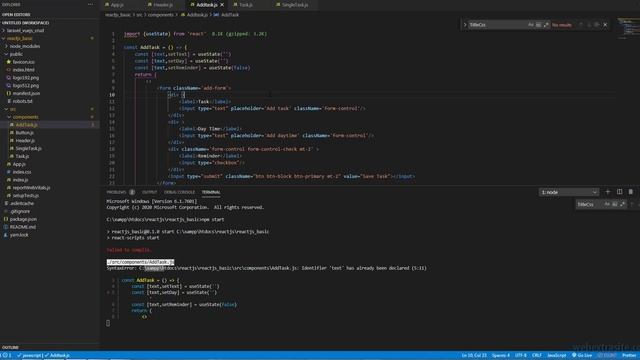Open the '1: node' terminal selector dropdown

[x=569, y=192]
